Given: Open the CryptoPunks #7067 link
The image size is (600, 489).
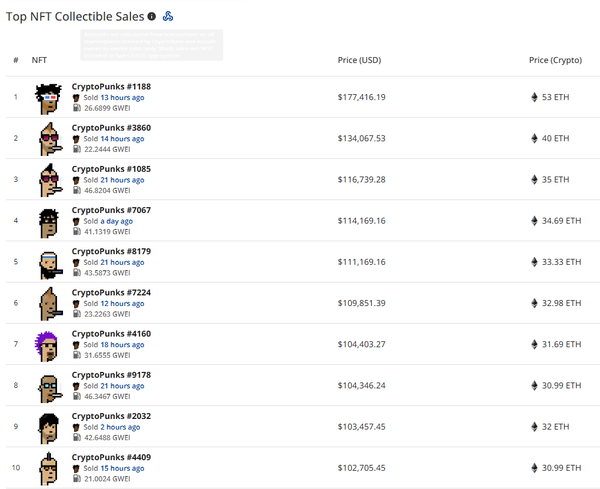Looking at the screenshot, I should click(x=111, y=211).
